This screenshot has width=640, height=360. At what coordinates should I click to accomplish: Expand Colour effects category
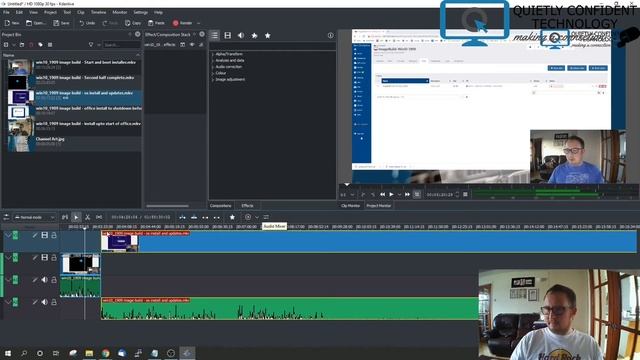(213, 73)
